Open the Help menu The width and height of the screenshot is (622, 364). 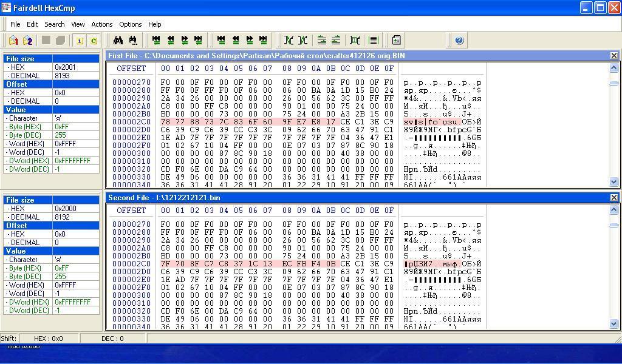tap(155, 24)
